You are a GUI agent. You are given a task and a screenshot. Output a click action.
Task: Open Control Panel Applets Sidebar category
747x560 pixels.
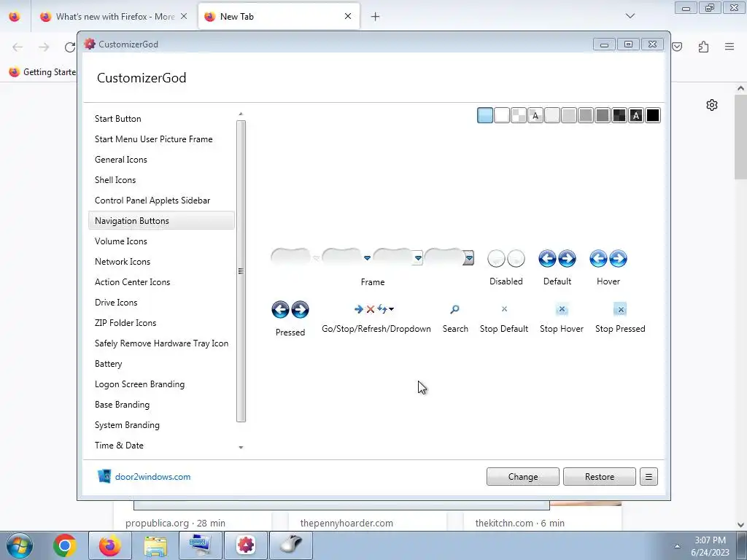[x=161, y=201]
